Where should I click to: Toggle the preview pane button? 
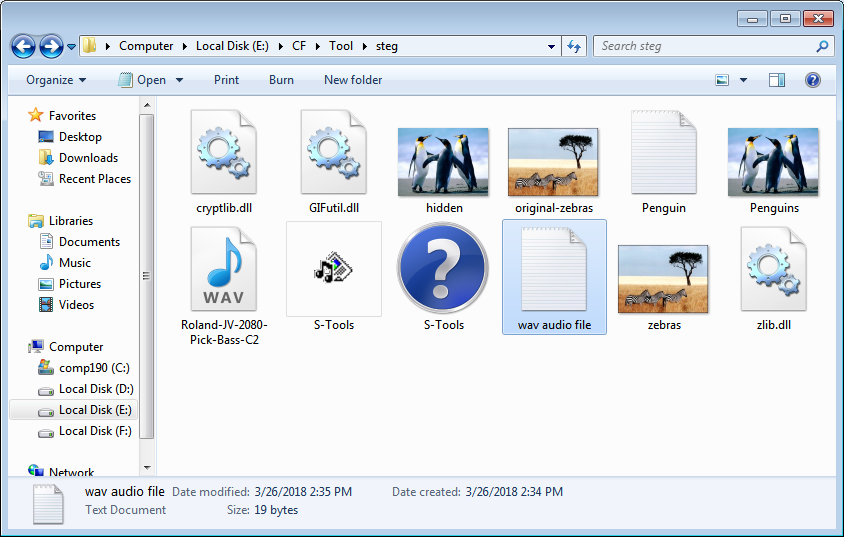[x=777, y=80]
